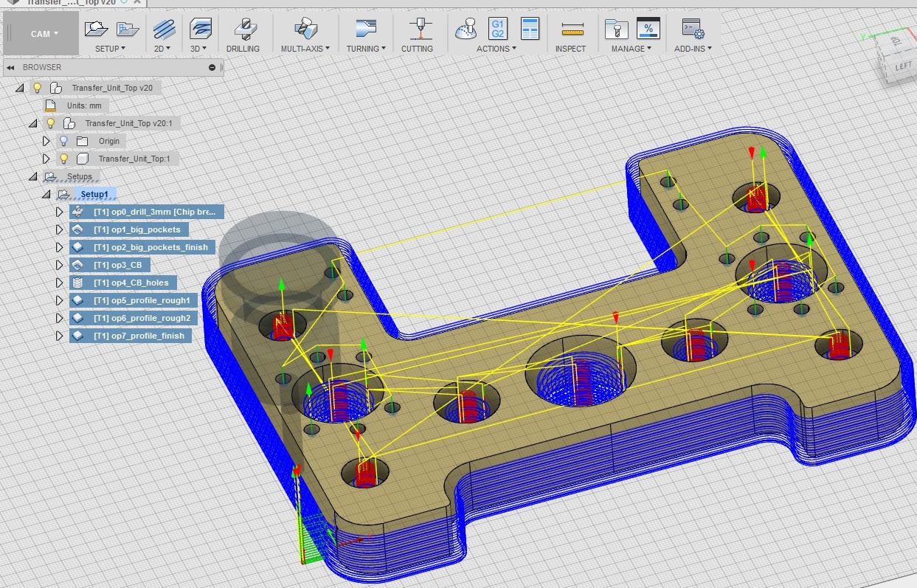
Task: Click the New Setup icon
Action: (x=96, y=30)
